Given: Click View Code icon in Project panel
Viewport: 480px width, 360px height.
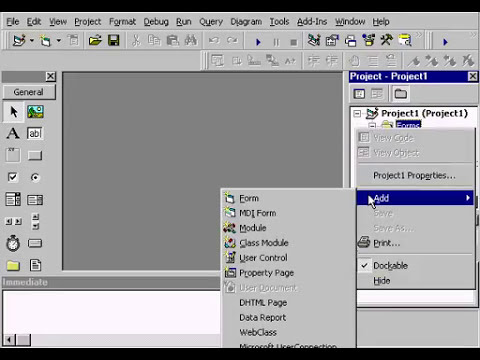Looking at the screenshot, I should [x=359, y=94].
